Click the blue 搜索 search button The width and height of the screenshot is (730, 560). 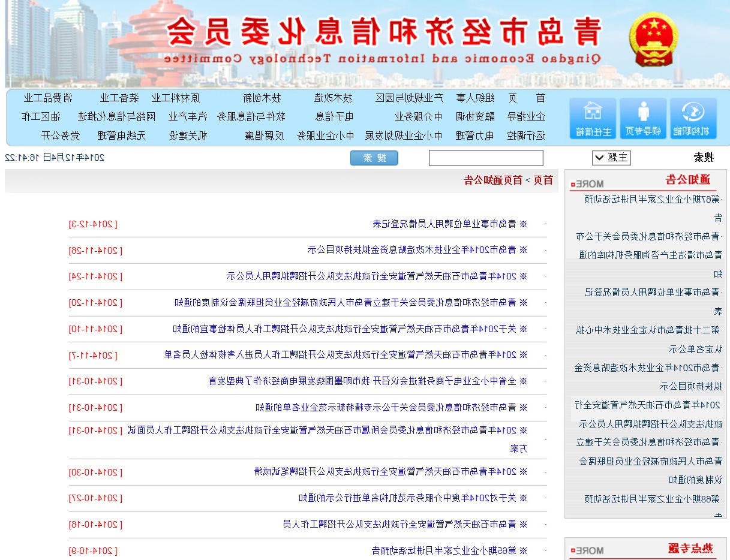[x=374, y=158]
